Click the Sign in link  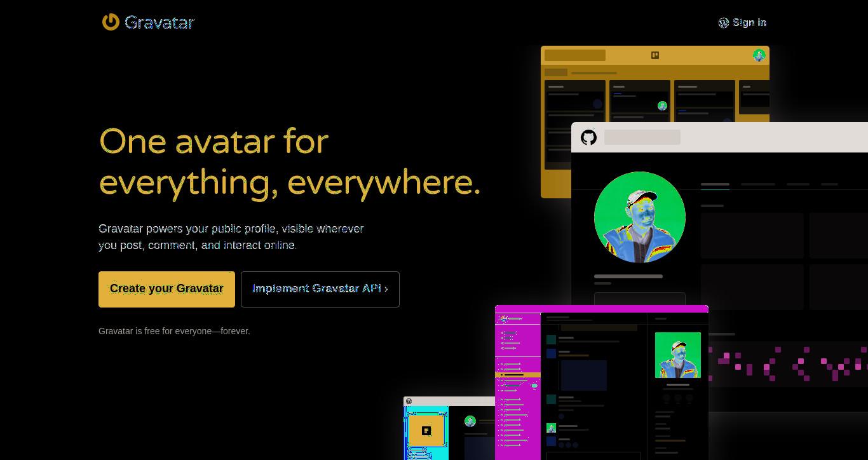point(749,23)
